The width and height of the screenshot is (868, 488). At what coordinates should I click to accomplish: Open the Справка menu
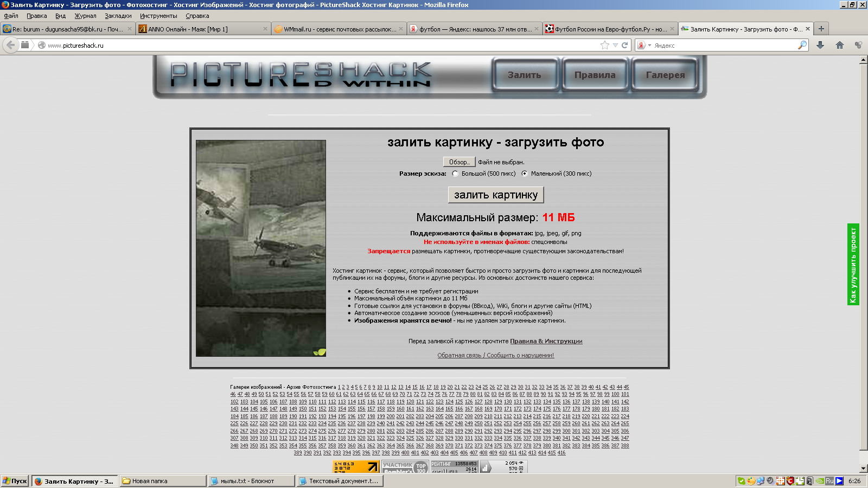[x=197, y=16]
